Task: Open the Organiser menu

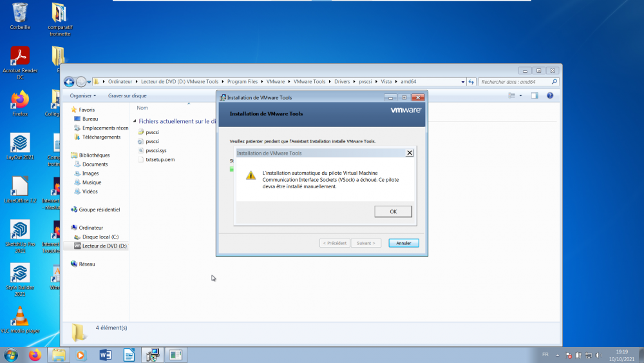Action: (x=82, y=96)
